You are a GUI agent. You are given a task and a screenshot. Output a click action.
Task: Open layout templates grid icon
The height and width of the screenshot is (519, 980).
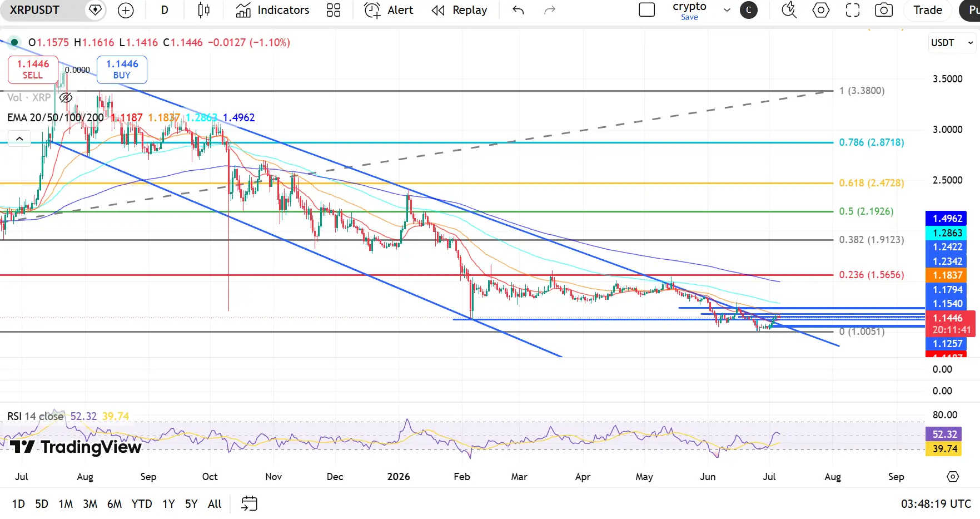coord(334,10)
